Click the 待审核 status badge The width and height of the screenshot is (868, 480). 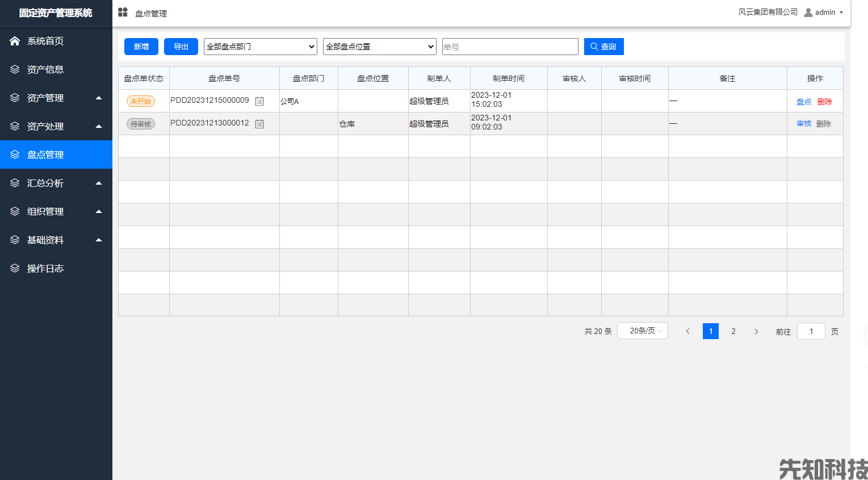(x=141, y=124)
